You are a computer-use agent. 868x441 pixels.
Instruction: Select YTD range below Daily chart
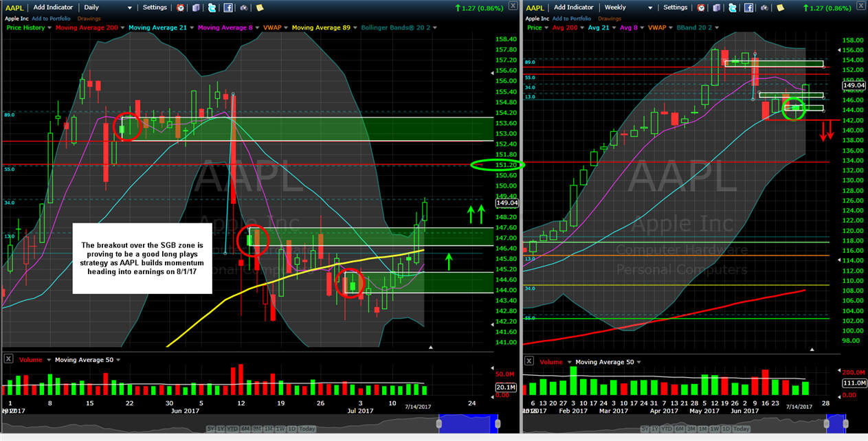[232, 429]
